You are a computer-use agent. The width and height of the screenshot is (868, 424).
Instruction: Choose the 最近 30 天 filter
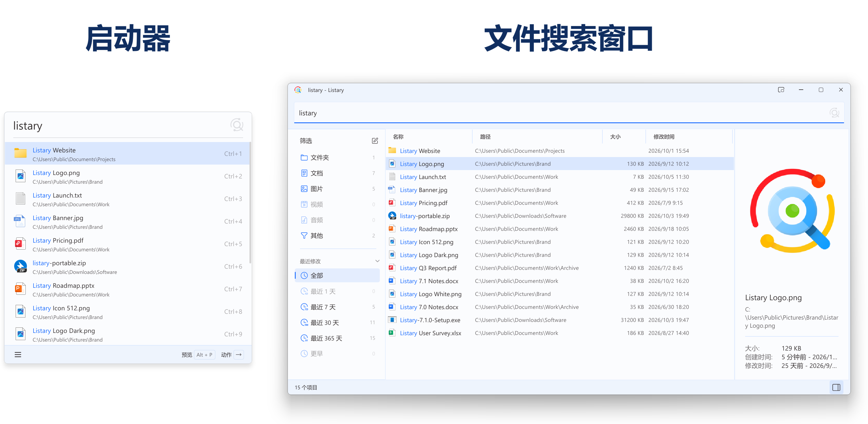click(337, 322)
